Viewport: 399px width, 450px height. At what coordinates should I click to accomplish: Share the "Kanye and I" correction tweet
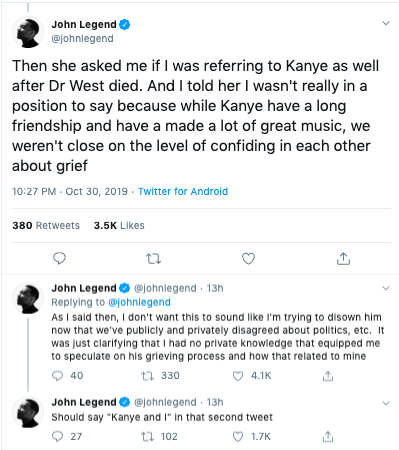328,436
